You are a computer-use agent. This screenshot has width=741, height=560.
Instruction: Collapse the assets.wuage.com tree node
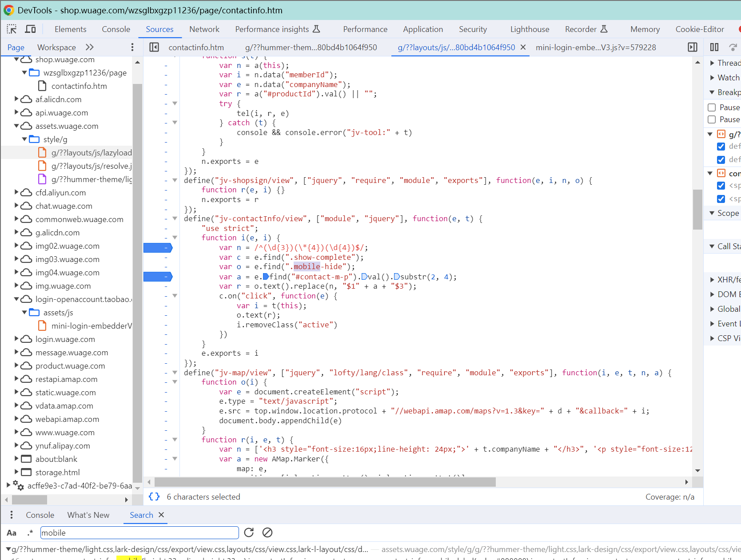(16, 126)
